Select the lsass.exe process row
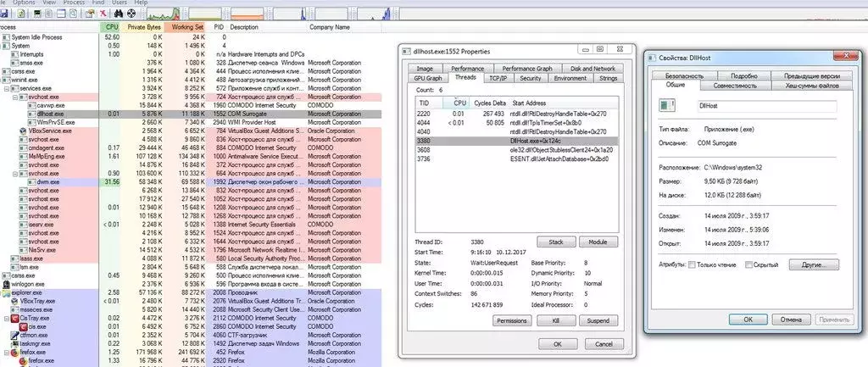The width and height of the screenshot is (868, 367). 191,259
